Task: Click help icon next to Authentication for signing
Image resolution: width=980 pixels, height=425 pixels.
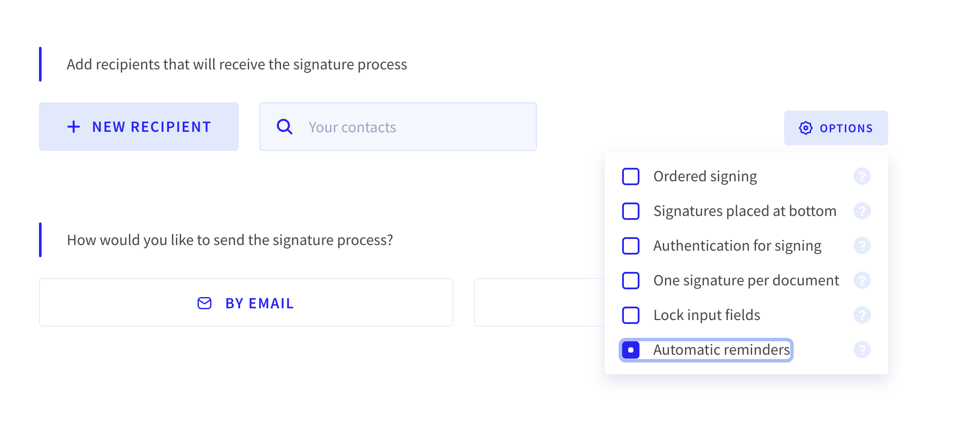Action: [x=862, y=246]
